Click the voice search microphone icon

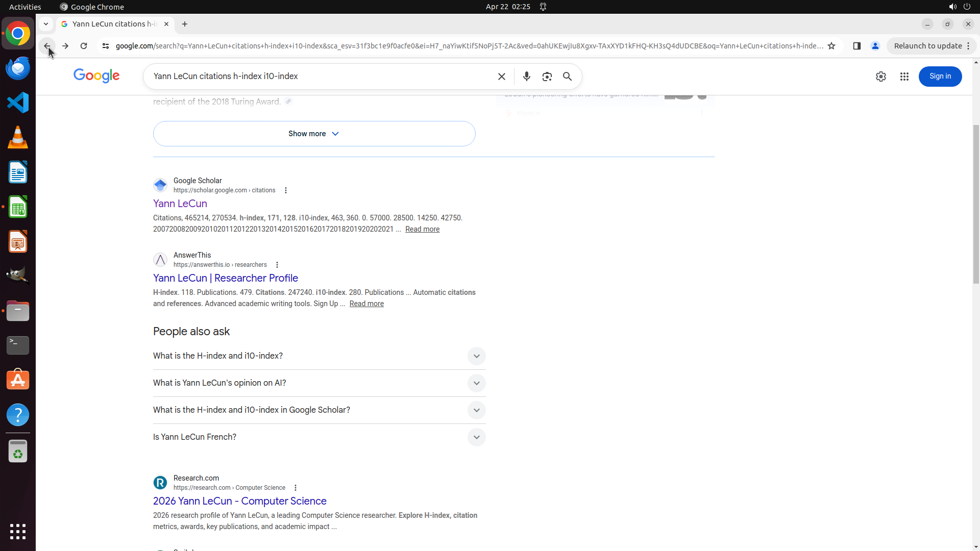tap(526, 77)
